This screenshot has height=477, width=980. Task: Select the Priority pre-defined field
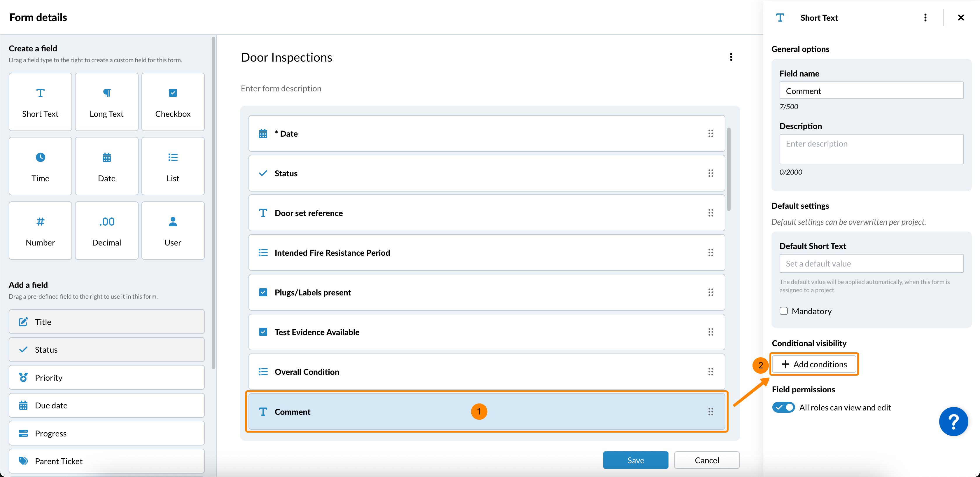pos(106,378)
